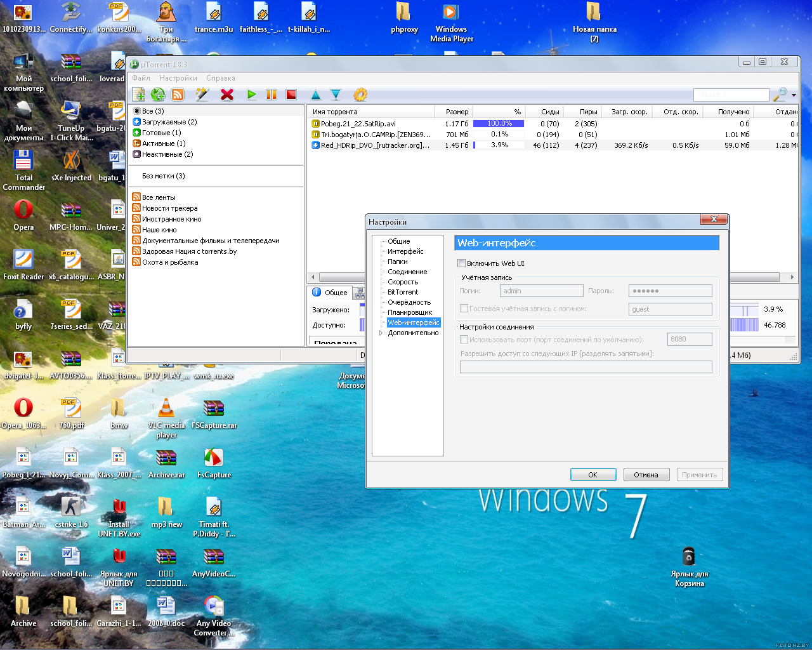The image size is (812, 650).
Task: Open the Справка menu
Action: [221, 78]
